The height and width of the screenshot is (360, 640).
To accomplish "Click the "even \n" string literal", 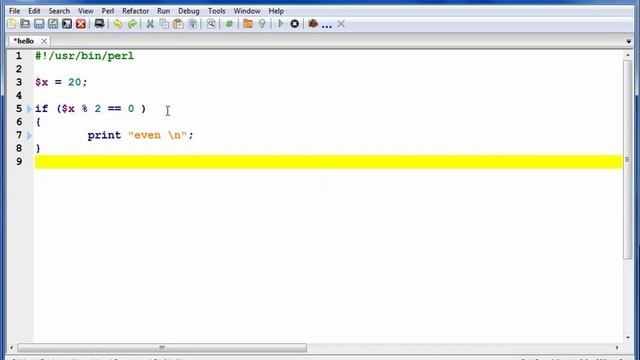I will (158, 135).
